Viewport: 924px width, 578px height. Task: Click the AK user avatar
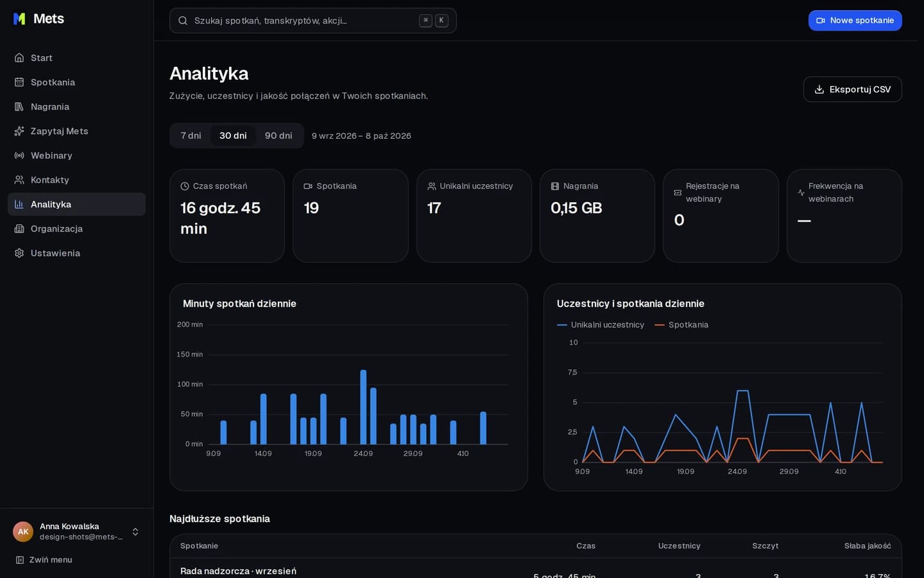click(23, 532)
